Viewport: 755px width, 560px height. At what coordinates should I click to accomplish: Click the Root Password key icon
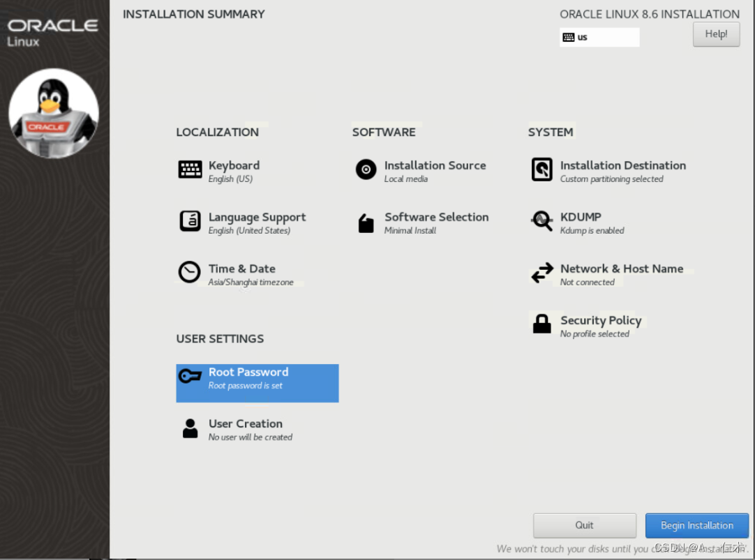[x=190, y=376]
